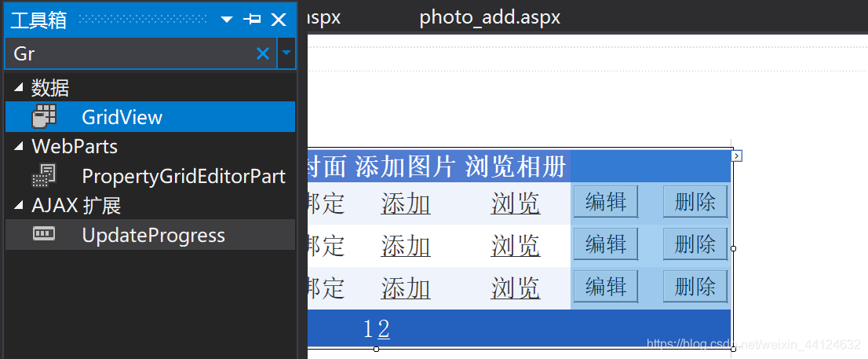The image size is (868, 359).
Task: Close the 工具箱 toolbox panel
Action: point(279,20)
